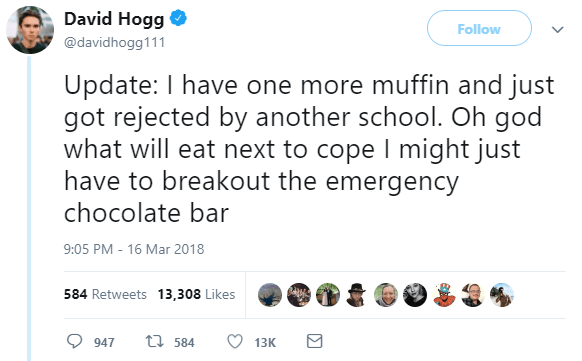Click the first liker avatar with landscape photo
This screenshot has height=361, width=582.
(270, 295)
